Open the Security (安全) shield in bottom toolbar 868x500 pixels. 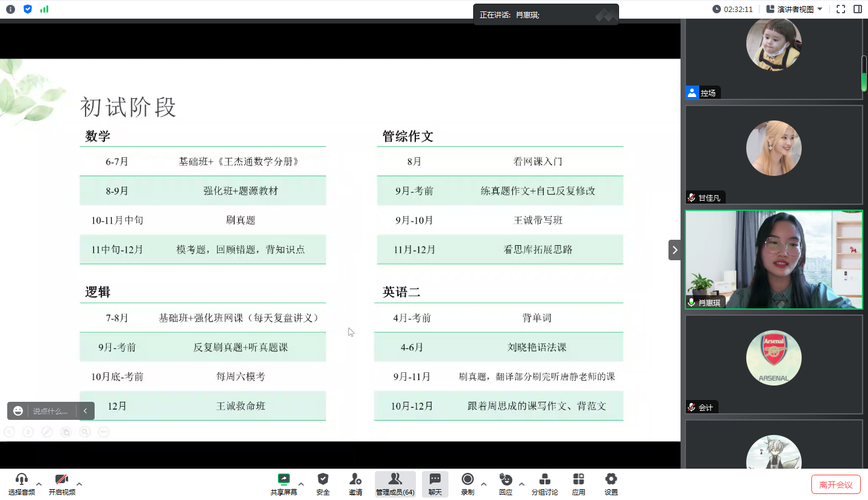[323, 484]
